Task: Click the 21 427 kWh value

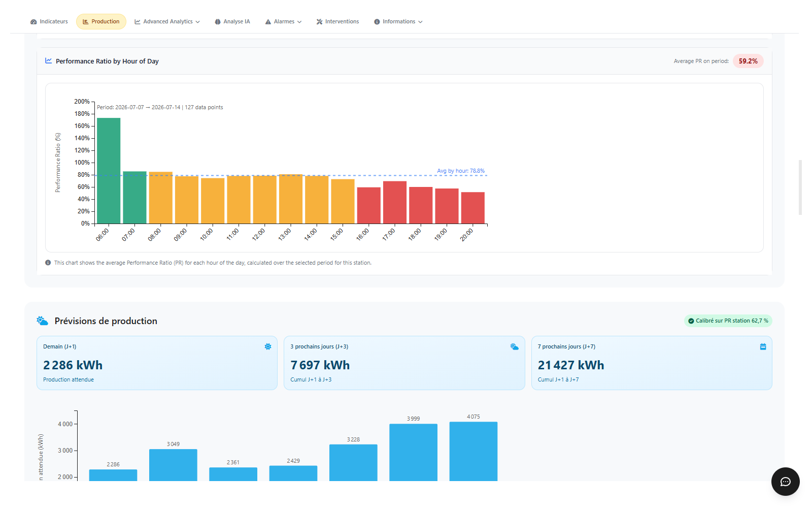Action: click(x=571, y=365)
